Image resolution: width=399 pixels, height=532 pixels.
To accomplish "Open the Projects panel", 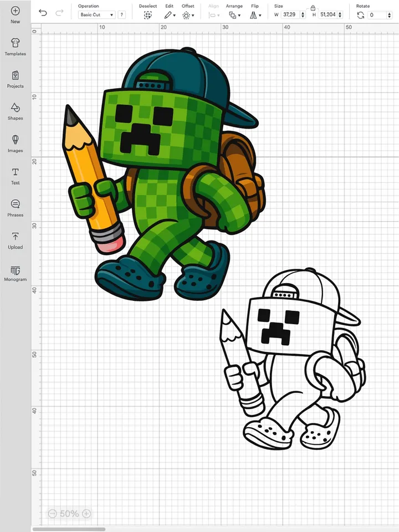I will [x=15, y=75].
